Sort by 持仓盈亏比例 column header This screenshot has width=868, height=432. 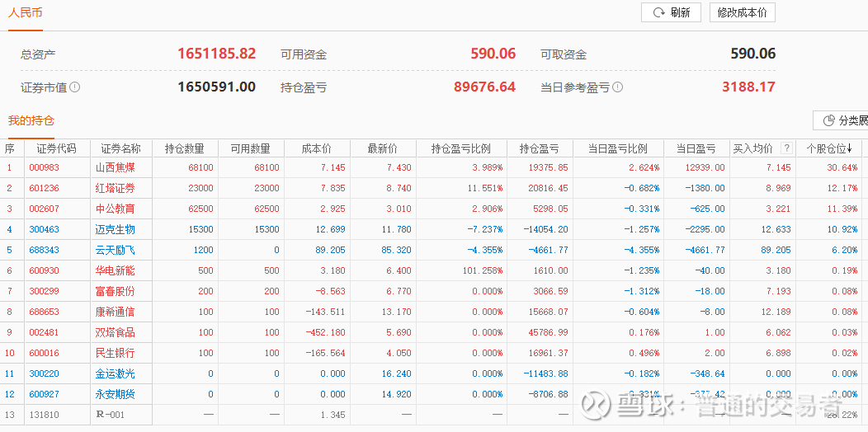click(x=460, y=148)
